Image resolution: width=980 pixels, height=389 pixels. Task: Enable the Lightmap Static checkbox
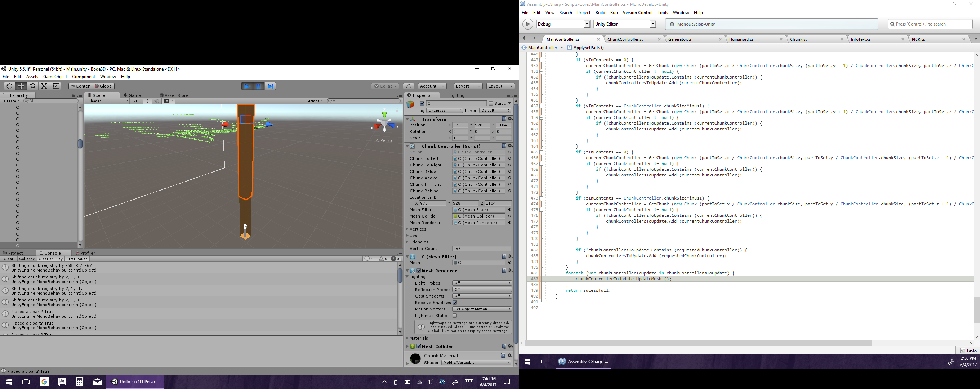click(455, 316)
